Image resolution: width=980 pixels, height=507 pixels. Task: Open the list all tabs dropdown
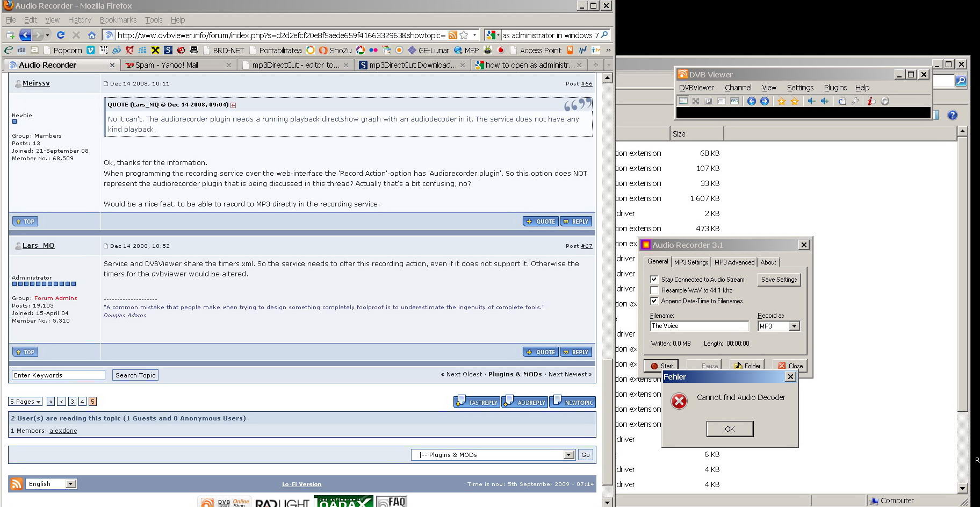[608, 65]
